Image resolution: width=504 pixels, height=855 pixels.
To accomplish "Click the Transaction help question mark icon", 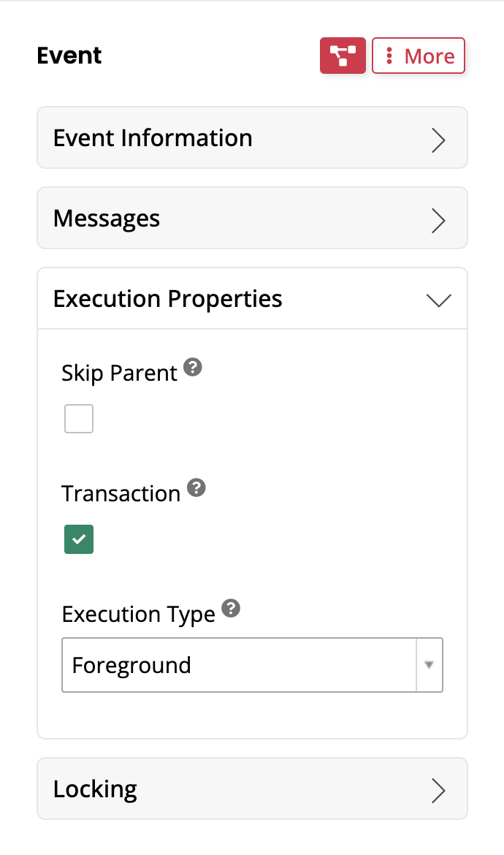I will point(196,487).
